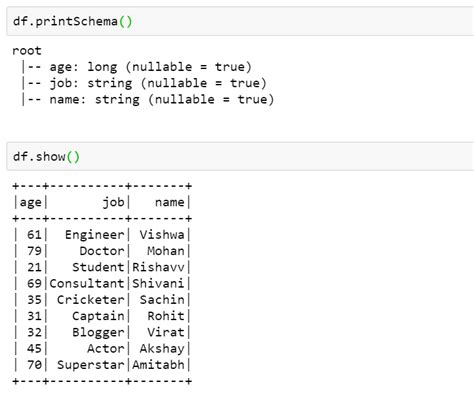Click the 'Student' job cell
Screen dimensions: 474x393
(x=98, y=267)
